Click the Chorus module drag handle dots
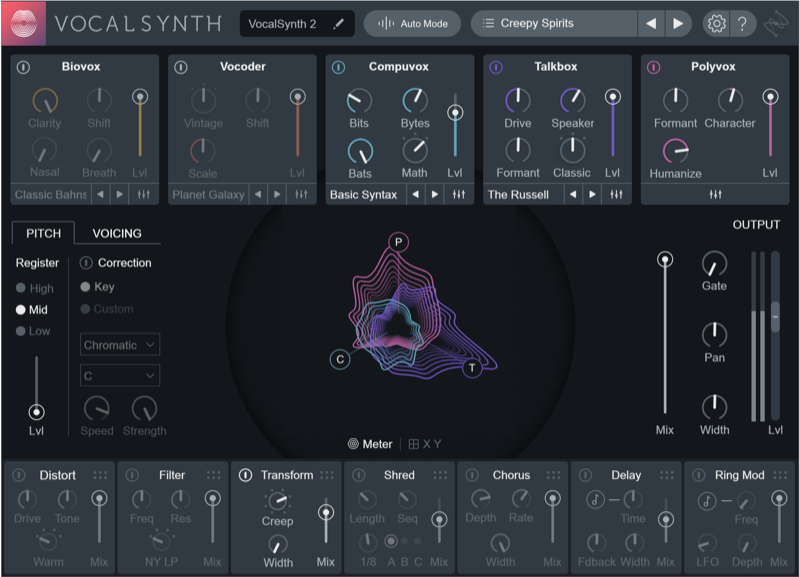The width and height of the screenshot is (800, 577). (x=553, y=475)
